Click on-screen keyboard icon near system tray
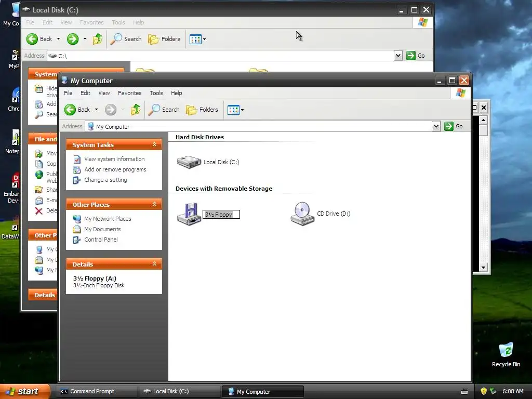Viewport: 532px width, 399px height. pos(464,392)
